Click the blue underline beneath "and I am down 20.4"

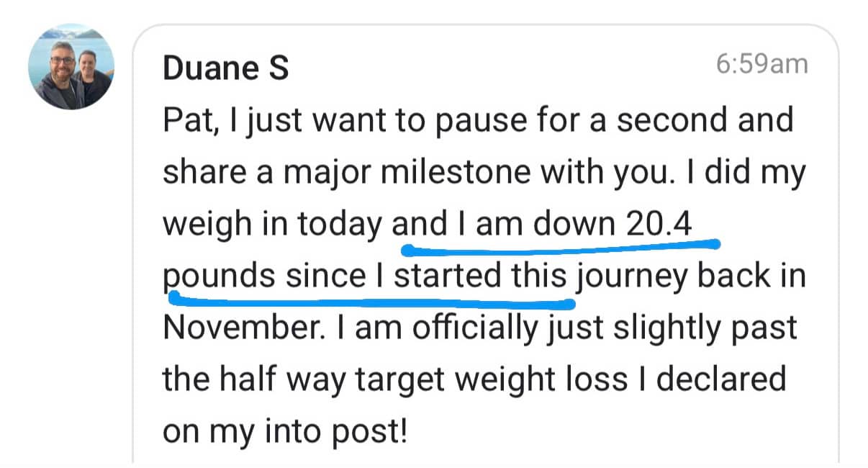[561, 247]
